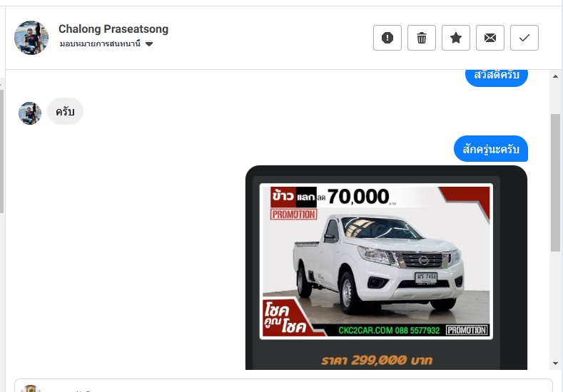563x392 pixels.
Task: Click the small avatar beside ครับ message
Action: pyautogui.click(x=30, y=113)
